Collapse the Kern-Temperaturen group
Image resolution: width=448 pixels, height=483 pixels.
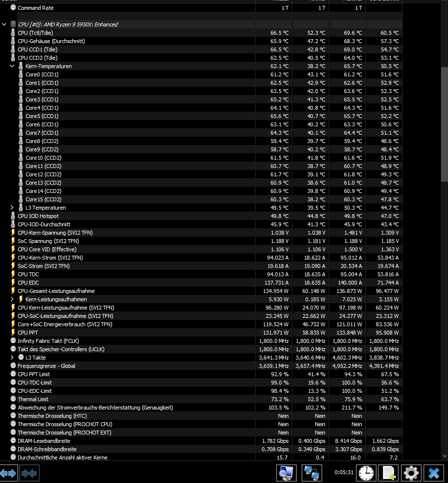click(12, 66)
